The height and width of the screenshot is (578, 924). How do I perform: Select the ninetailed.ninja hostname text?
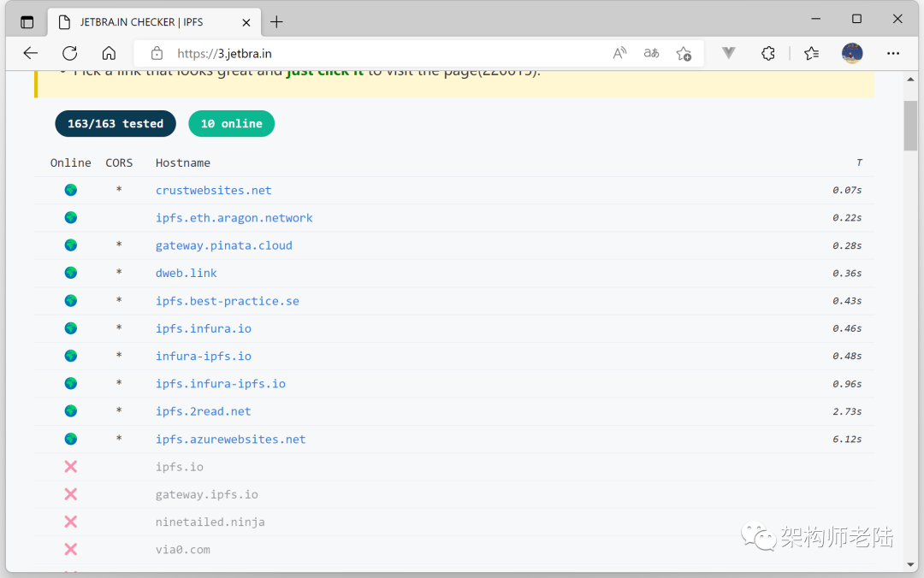pos(210,522)
